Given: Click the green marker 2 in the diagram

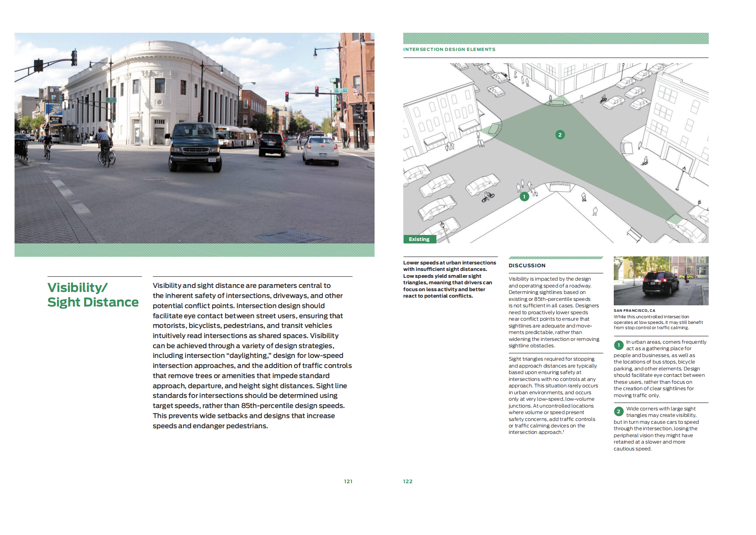Looking at the screenshot, I should pyautogui.click(x=560, y=135).
